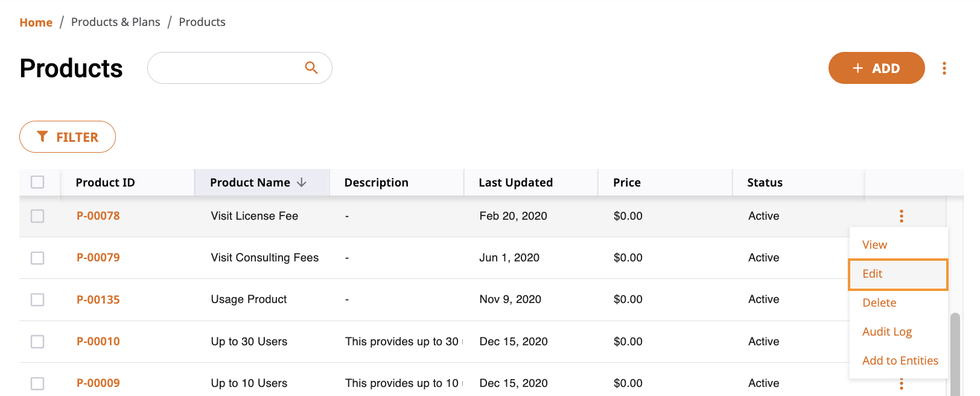Viewport: 980px width, 396px height.
Task: Select Edit in the context menu
Action: click(872, 273)
